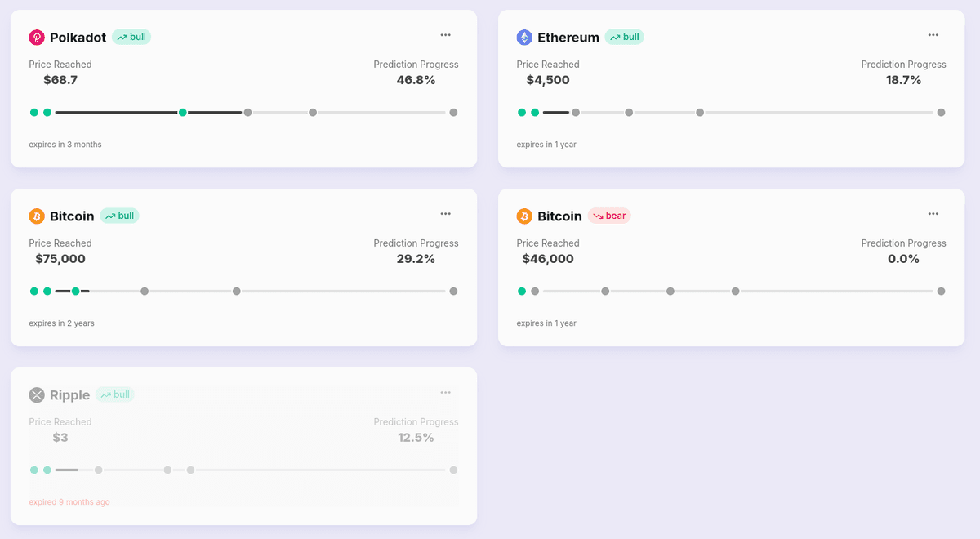Select the bear badge beside Bitcoin

pyautogui.click(x=609, y=216)
